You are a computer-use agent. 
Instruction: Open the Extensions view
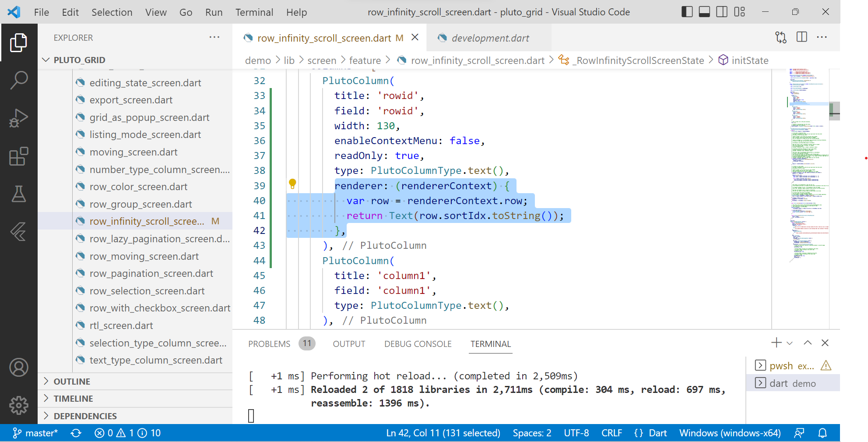pos(18,156)
